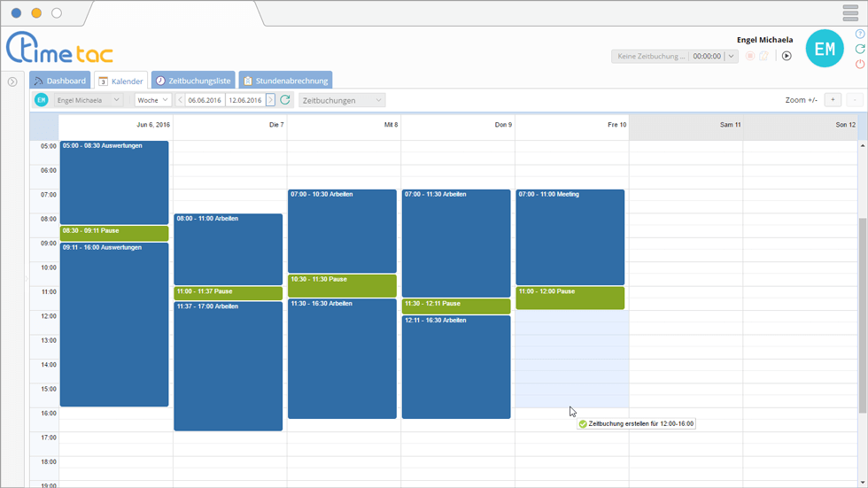Expand the left sidebar arrow
This screenshot has height=488, width=868.
coord(12,81)
